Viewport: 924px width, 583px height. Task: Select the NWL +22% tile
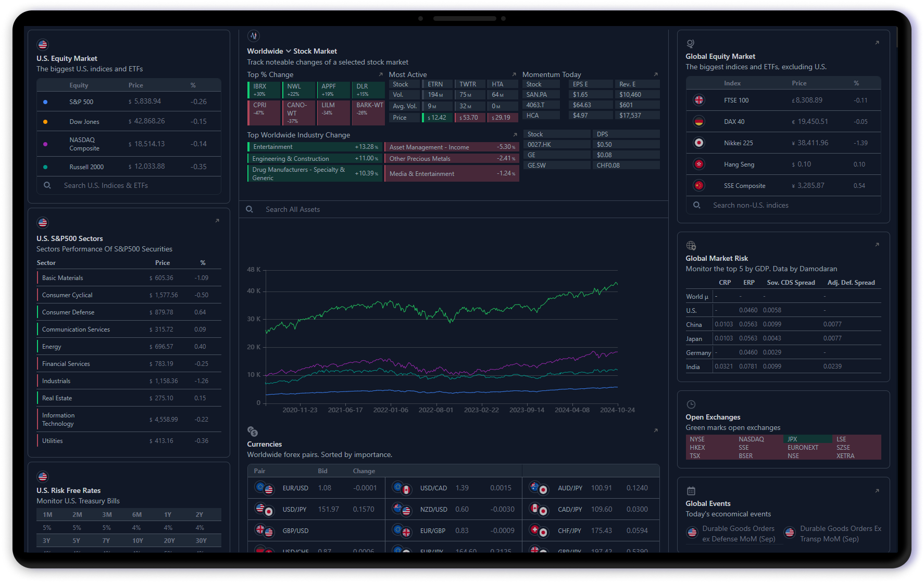click(x=299, y=90)
